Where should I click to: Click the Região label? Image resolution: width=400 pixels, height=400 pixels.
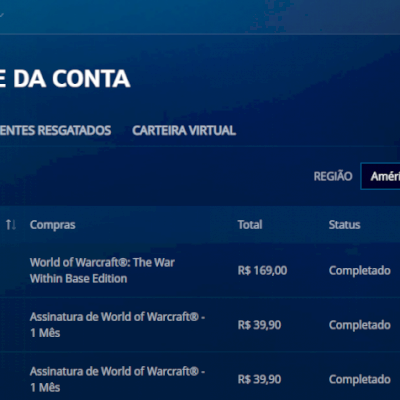pos(333,176)
